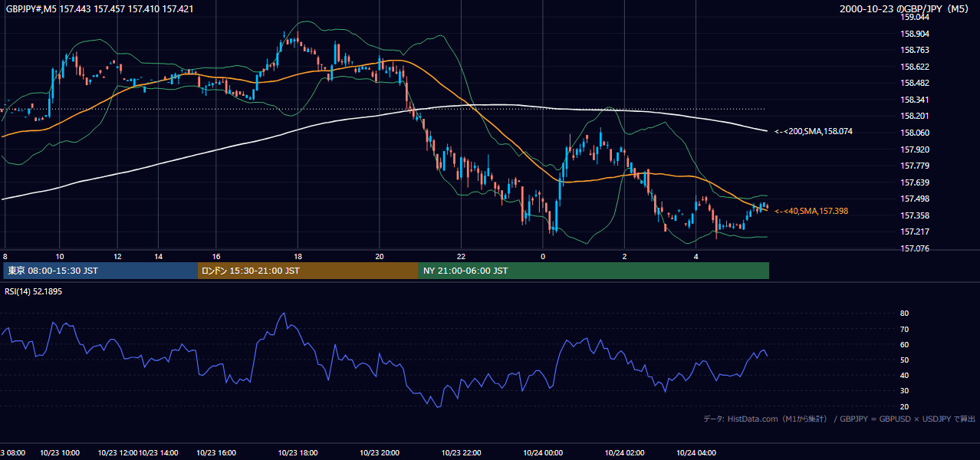Click hour mark 22 on the price chart axis

tap(461, 256)
